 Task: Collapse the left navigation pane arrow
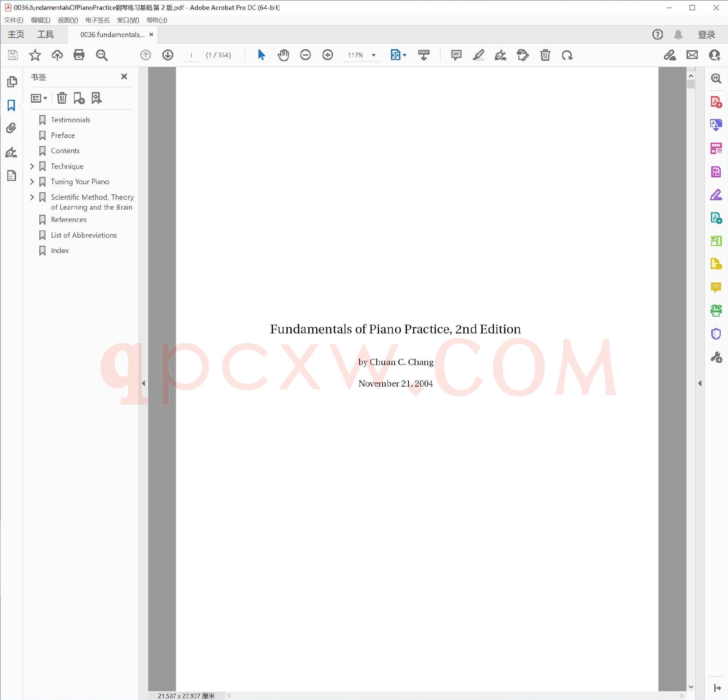click(143, 383)
